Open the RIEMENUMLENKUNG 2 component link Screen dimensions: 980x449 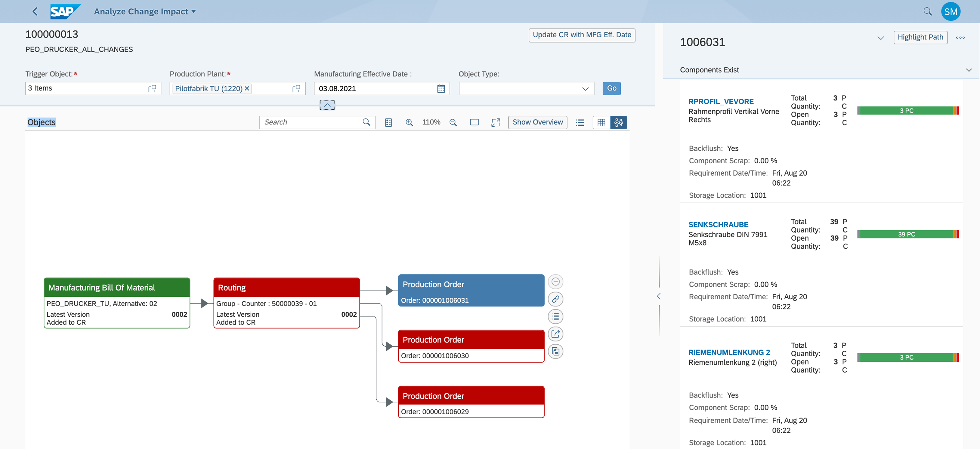coord(729,352)
